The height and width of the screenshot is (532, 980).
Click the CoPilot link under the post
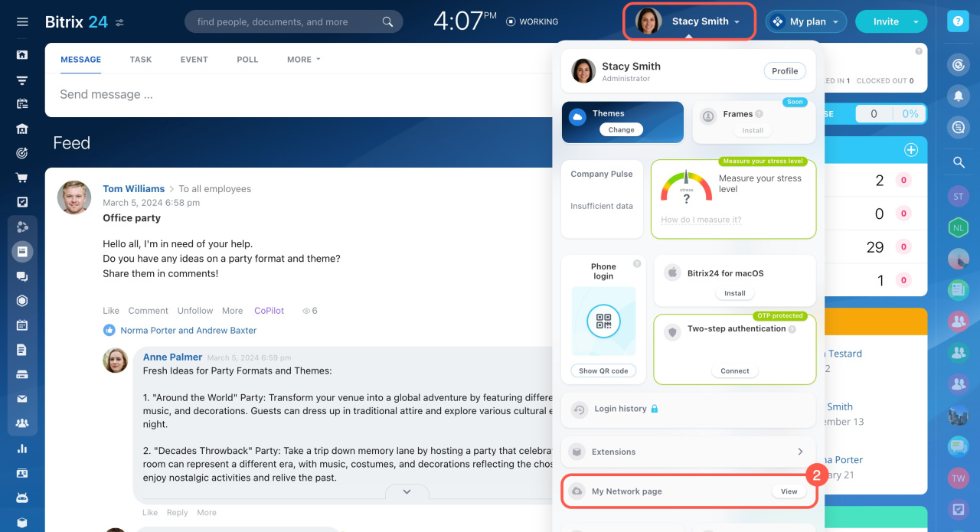pyautogui.click(x=269, y=311)
